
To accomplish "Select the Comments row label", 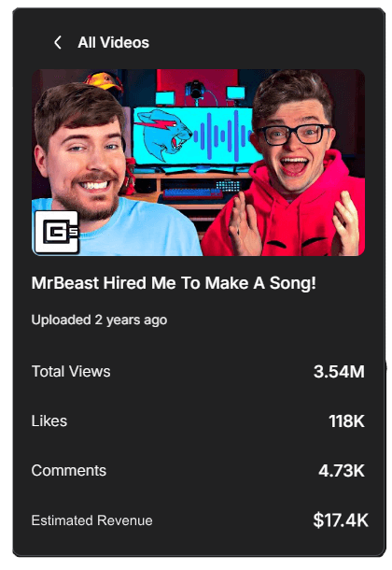I will 69,470.
